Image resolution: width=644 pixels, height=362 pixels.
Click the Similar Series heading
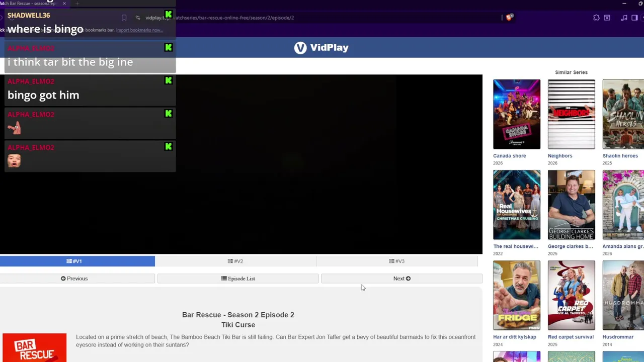click(x=571, y=72)
